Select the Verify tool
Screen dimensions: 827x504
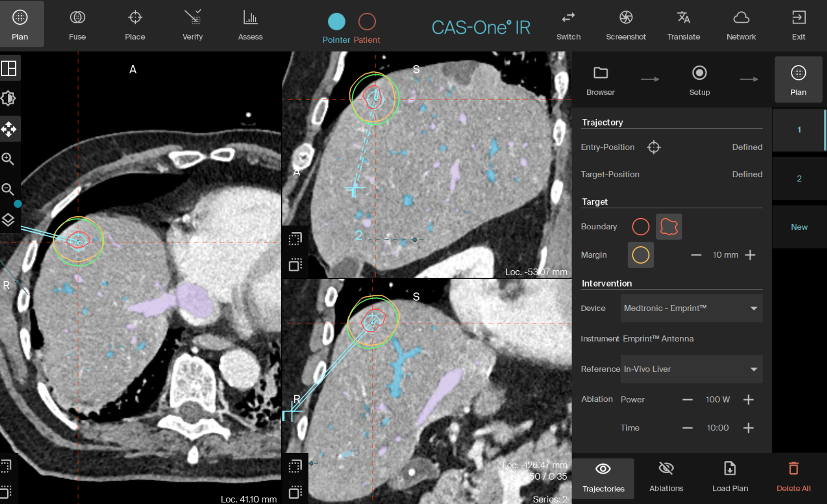tap(192, 24)
